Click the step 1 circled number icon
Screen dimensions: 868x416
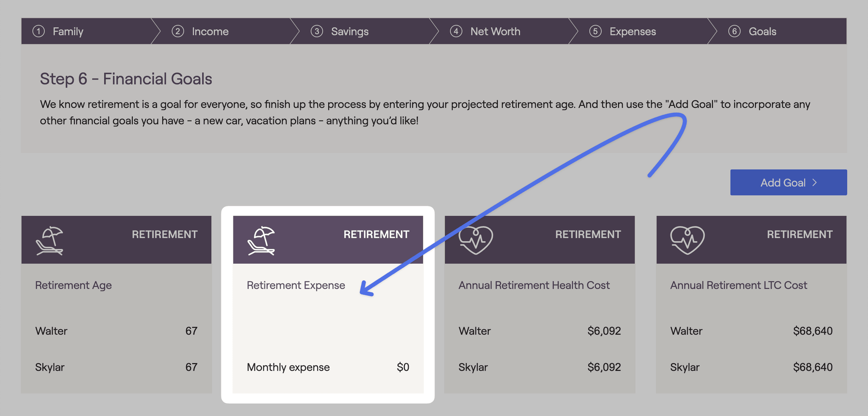pos(38,31)
